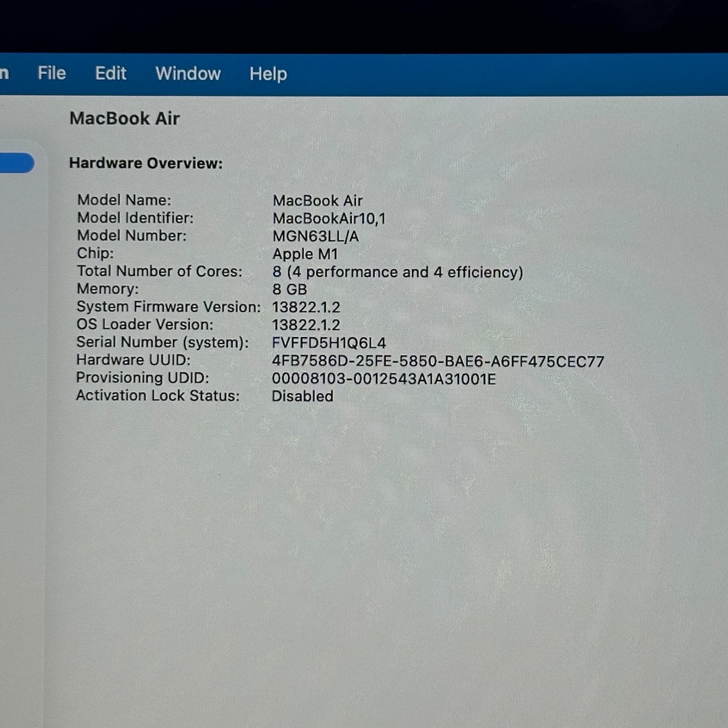728x728 pixels.
Task: Select the blue highlighted sidebar item
Action: tap(17, 163)
